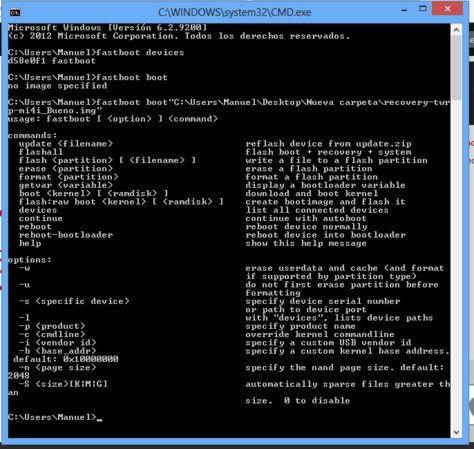This screenshot has height=449, width=474.
Task: Open the CMD system menu icon
Action: [15, 13]
